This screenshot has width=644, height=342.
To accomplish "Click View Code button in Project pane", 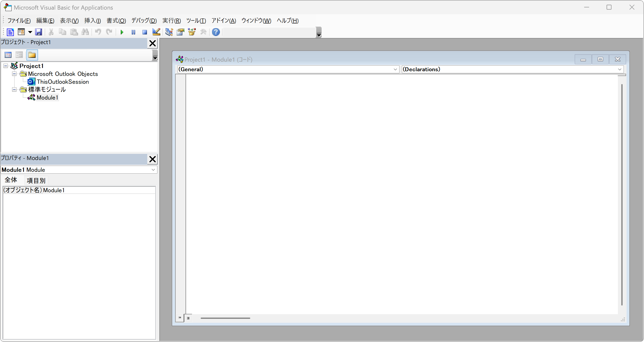I will click(x=8, y=55).
